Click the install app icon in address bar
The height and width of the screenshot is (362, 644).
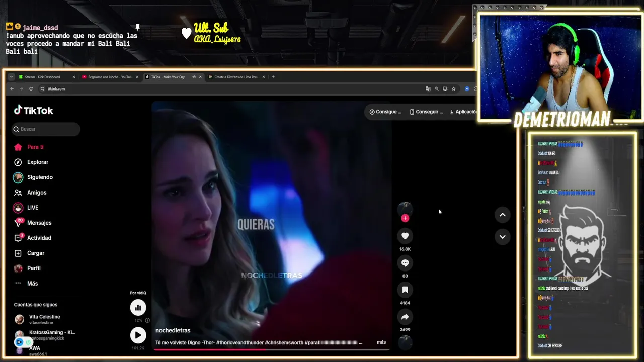(445, 89)
